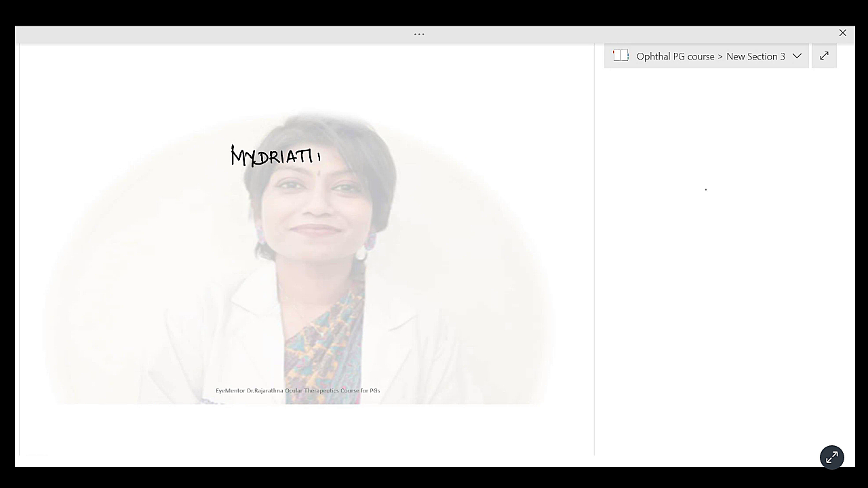The width and height of the screenshot is (868, 488).
Task: Expand the notebook section chevron dropdown
Action: [x=797, y=56]
